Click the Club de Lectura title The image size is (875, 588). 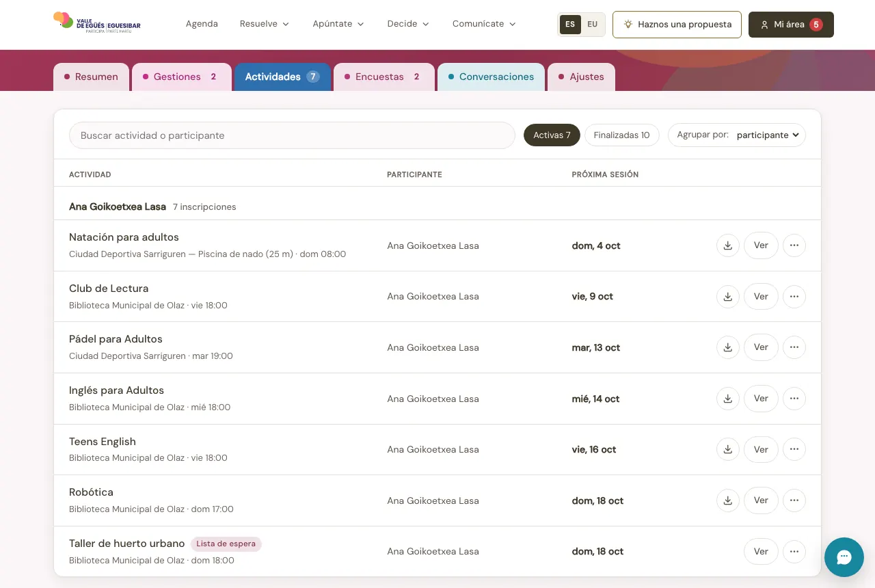point(109,289)
